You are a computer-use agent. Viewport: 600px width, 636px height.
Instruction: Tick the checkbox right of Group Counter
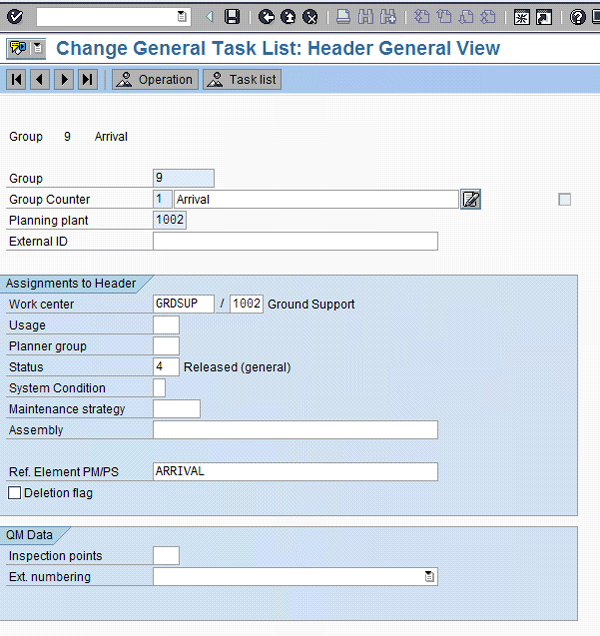click(x=565, y=200)
